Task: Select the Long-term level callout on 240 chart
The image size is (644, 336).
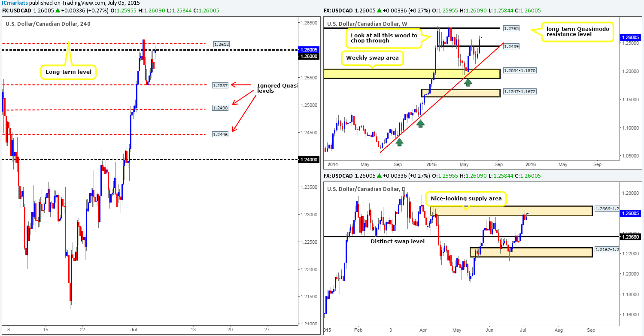Action: pos(68,72)
